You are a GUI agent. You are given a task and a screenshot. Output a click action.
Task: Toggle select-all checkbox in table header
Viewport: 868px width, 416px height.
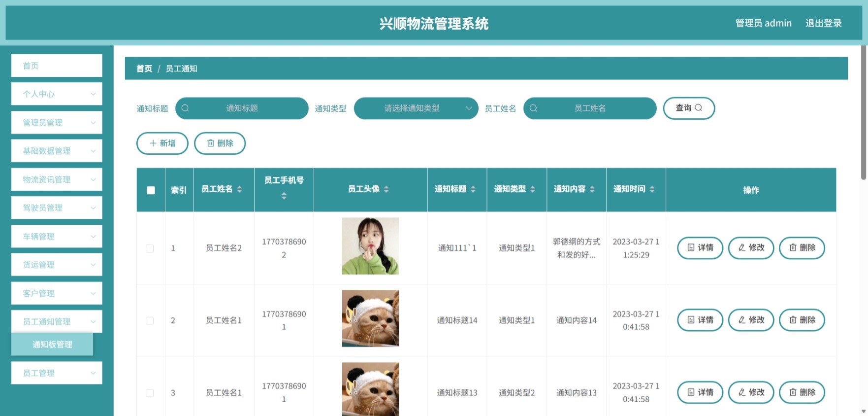point(151,190)
